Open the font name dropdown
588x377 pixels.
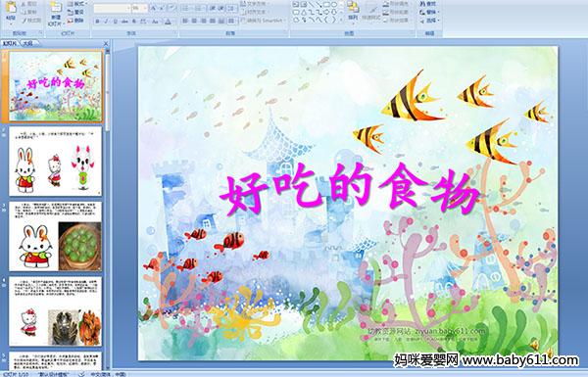(112, 8)
